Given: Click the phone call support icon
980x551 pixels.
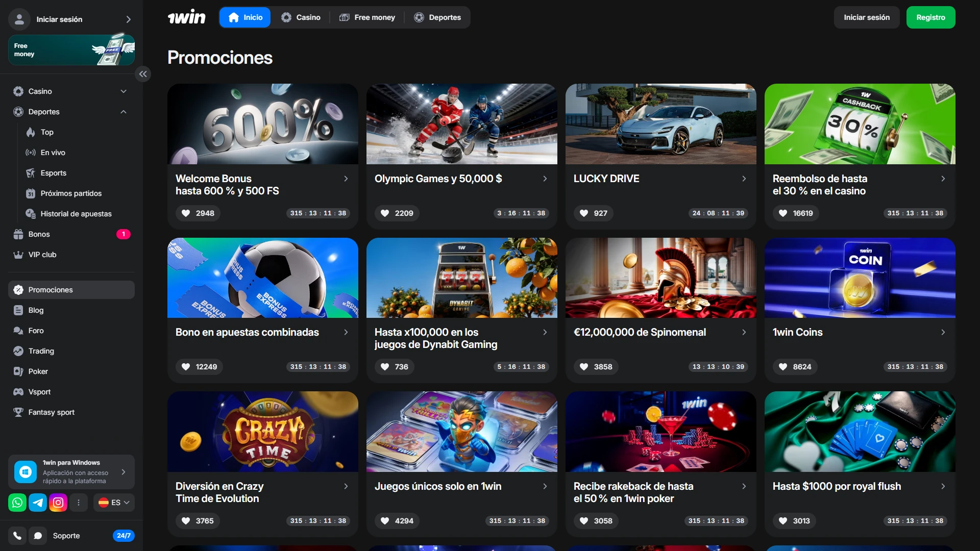Looking at the screenshot, I should pyautogui.click(x=17, y=536).
